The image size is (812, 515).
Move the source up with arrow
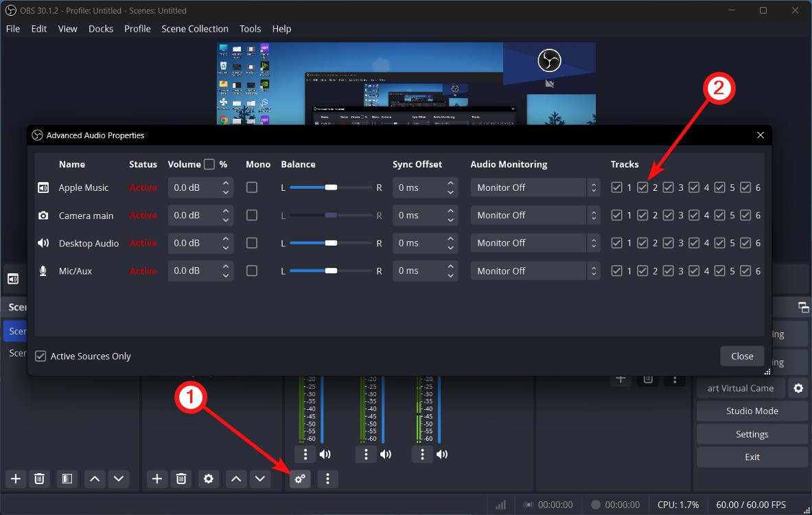[236, 479]
